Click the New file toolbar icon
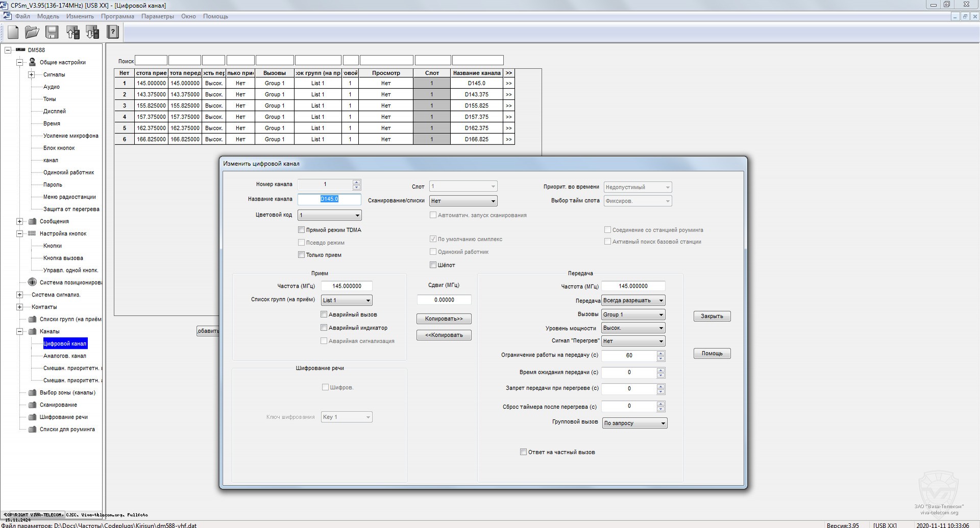Screen dimensions: 980x528 point(13,32)
